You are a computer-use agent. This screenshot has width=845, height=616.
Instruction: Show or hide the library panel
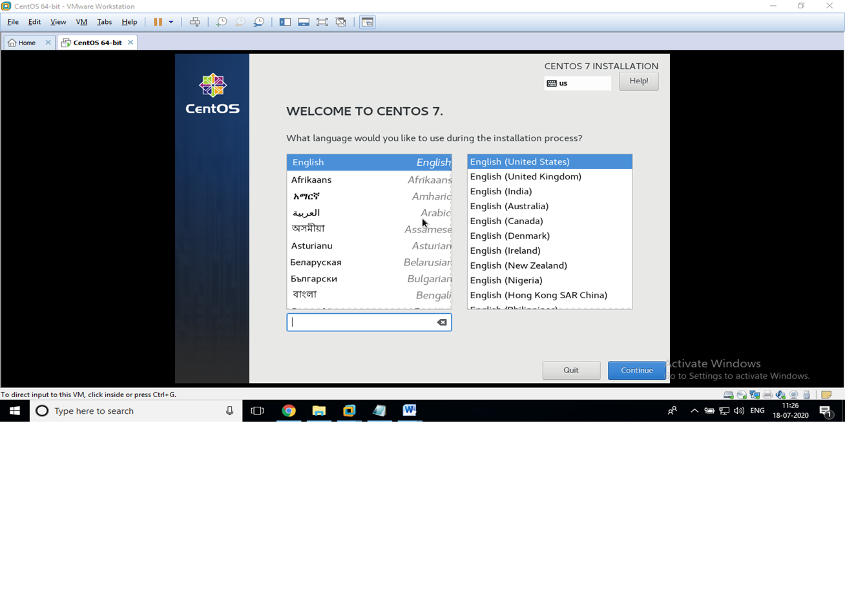(284, 21)
